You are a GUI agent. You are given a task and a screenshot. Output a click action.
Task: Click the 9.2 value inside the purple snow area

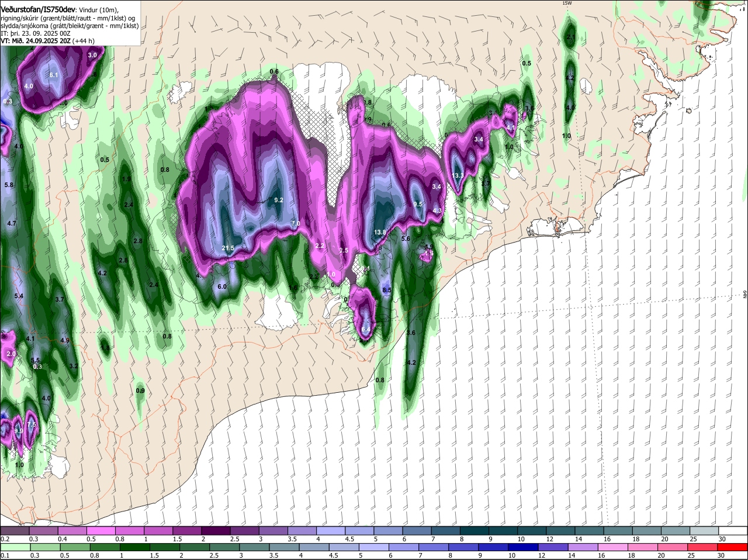(279, 201)
